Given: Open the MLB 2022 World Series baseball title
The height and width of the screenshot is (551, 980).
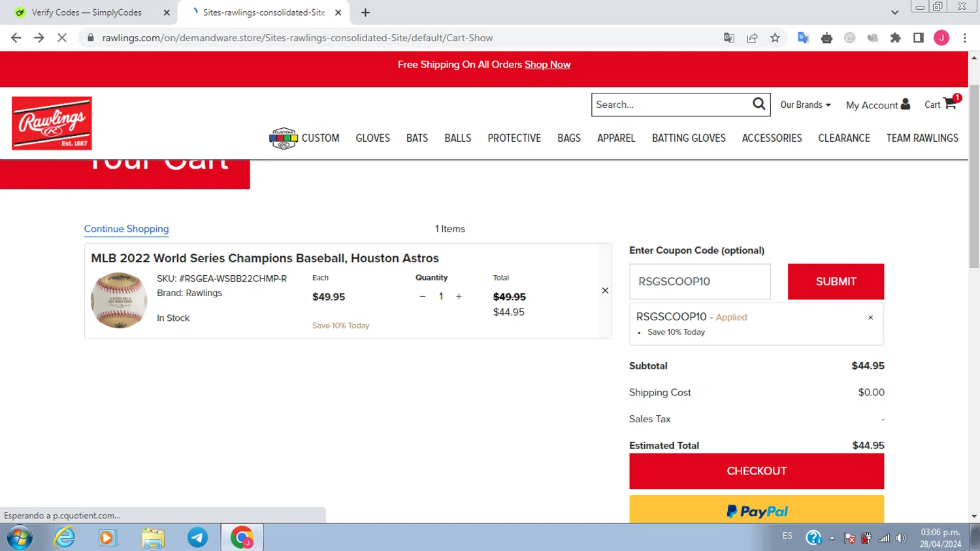Looking at the screenshot, I should (265, 258).
